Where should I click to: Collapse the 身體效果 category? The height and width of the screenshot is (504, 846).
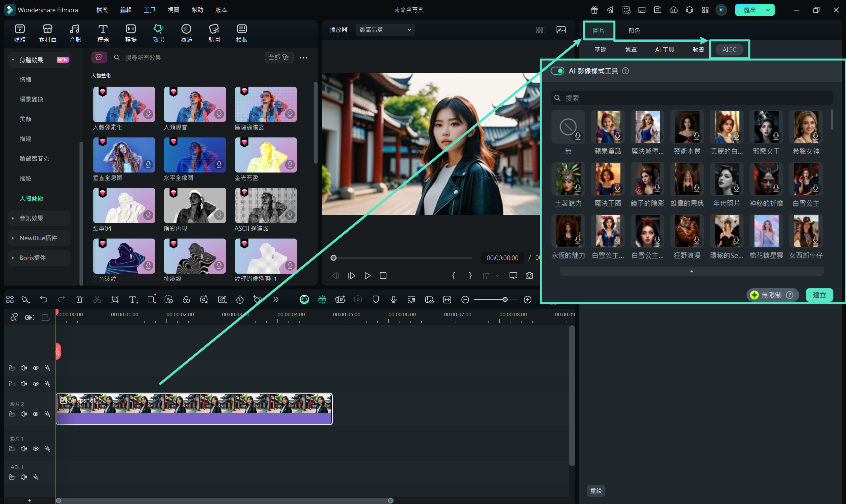click(13, 60)
